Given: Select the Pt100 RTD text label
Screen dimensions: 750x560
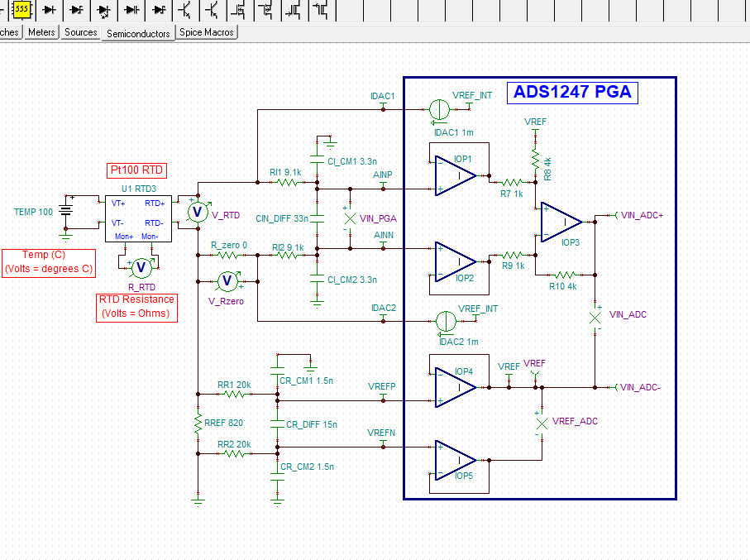Looking at the screenshot, I should (x=137, y=170).
